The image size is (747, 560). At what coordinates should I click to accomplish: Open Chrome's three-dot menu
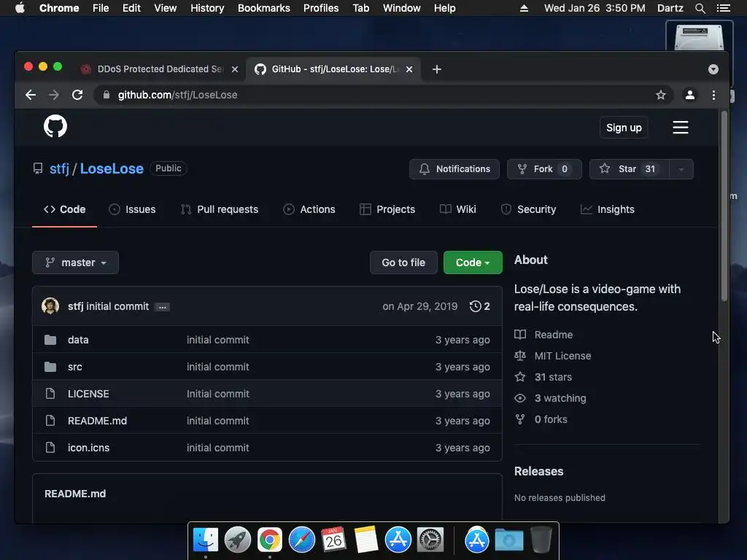pos(713,95)
